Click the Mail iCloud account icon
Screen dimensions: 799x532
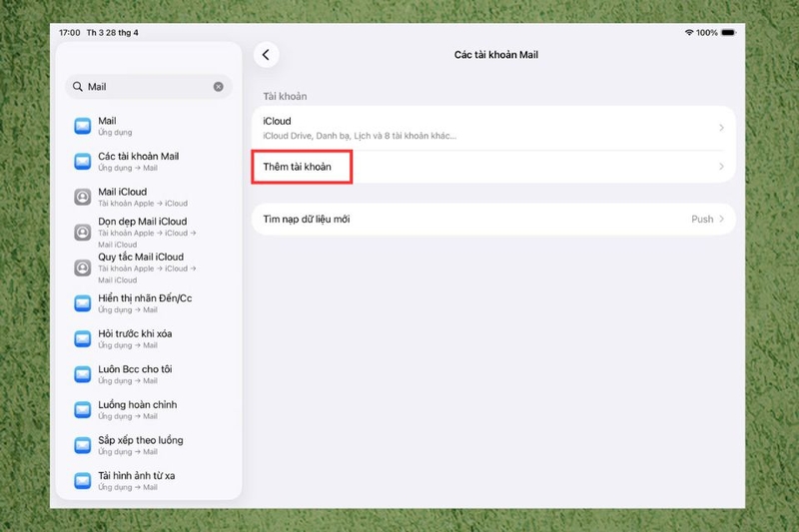83,197
